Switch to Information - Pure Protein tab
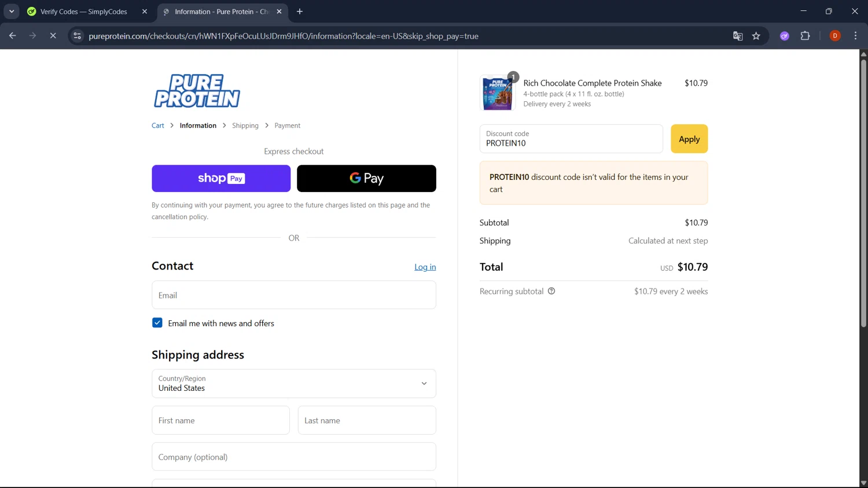Screen dimensions: 868x488 pos(222,12)
